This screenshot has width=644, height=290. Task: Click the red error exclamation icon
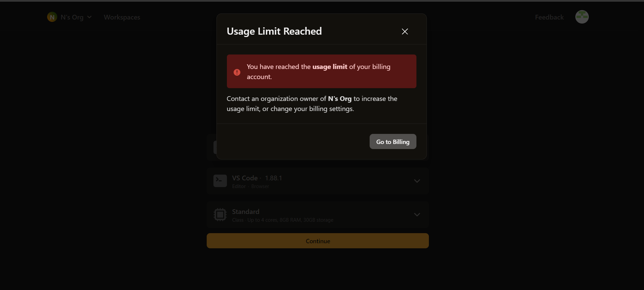pyautogui.click(x=237, y=72)
